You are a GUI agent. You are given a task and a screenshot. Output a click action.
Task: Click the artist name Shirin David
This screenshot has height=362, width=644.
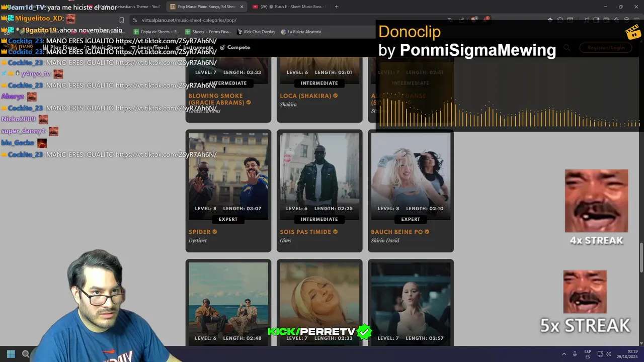(385, 240)
